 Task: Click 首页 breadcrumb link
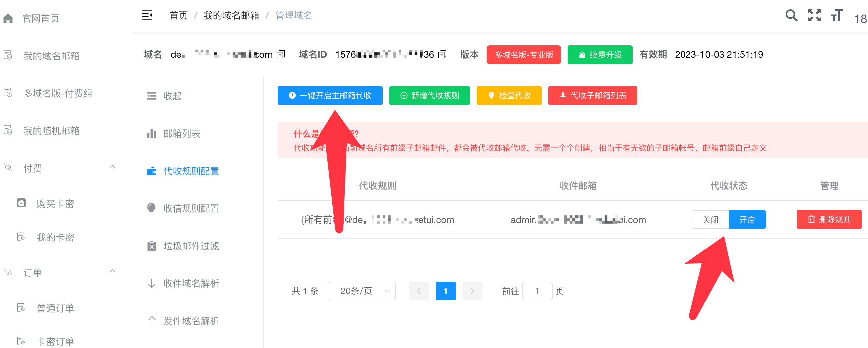(178, 15)
